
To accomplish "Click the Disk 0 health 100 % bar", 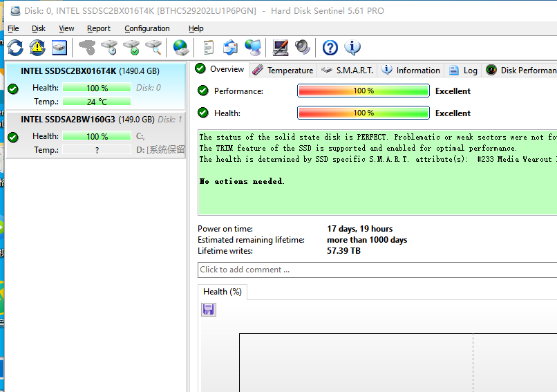I will coord(97,88).
